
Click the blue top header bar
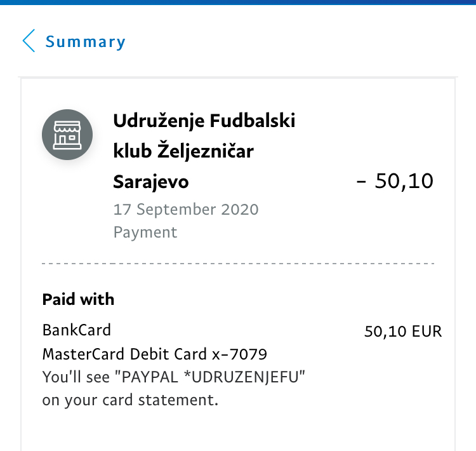click(x=238, y=3)
